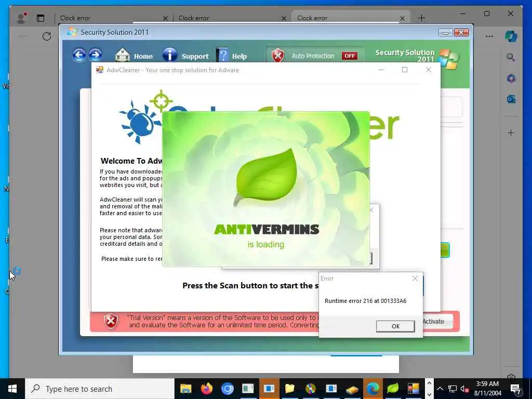
Task: Open Outlook in the Edge sidebar
Action: click(511, 99)
